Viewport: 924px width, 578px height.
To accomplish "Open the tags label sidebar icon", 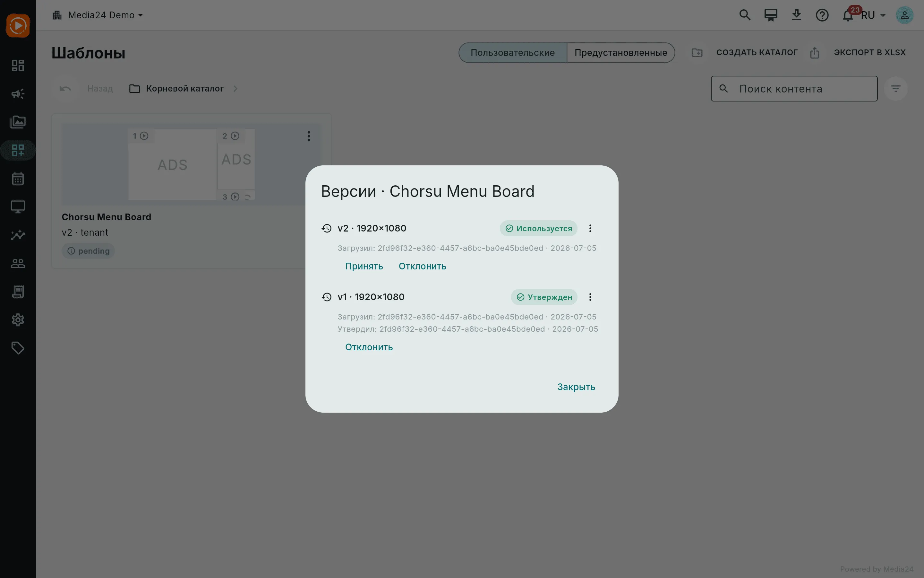I will pos(18,348).
